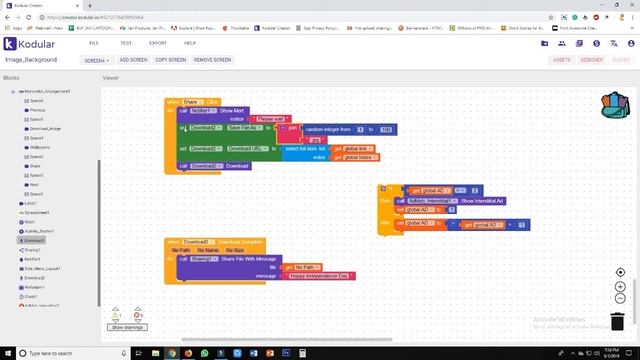Screen dimensions: 640x360
Task: Open the File menu
Action: [x=94, y=43]
